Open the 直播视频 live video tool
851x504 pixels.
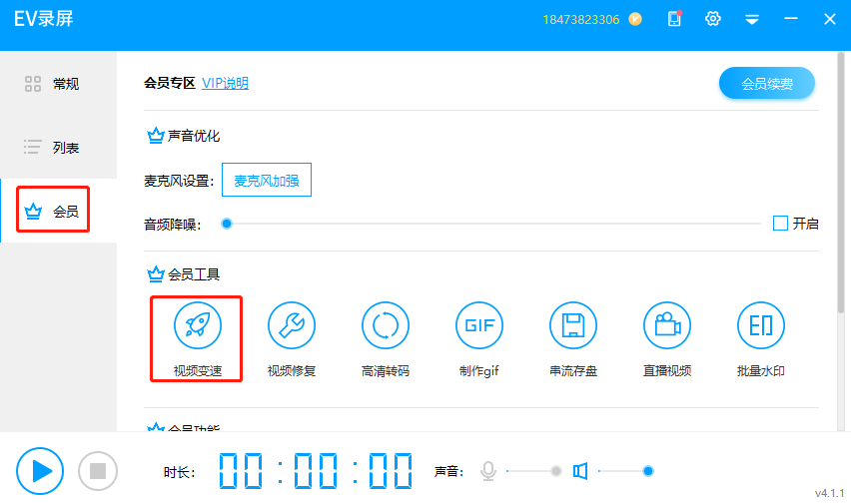(x=667, y=339)
